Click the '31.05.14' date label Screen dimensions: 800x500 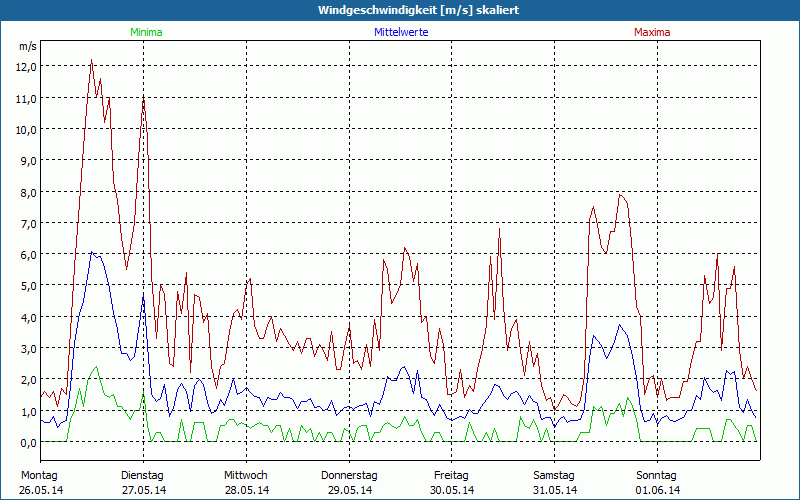(x=555, y=490)
